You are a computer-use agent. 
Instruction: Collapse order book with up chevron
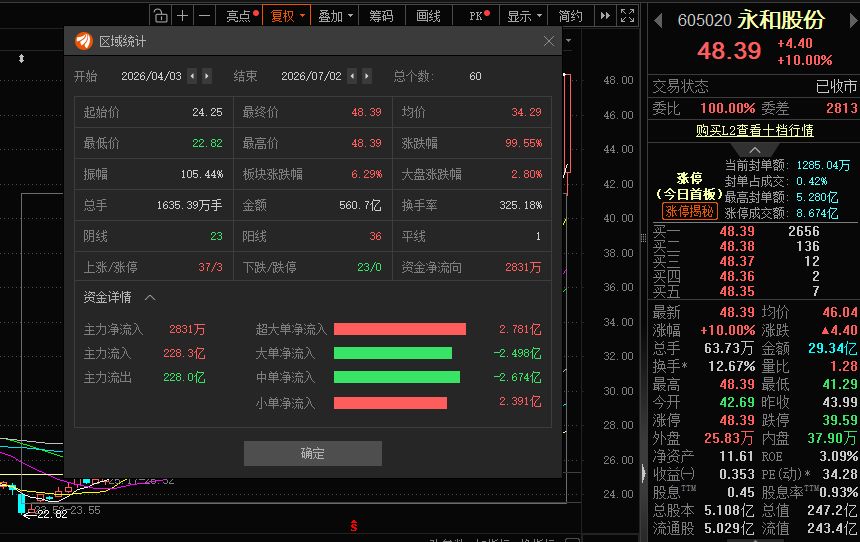click(x=755, y=150)
